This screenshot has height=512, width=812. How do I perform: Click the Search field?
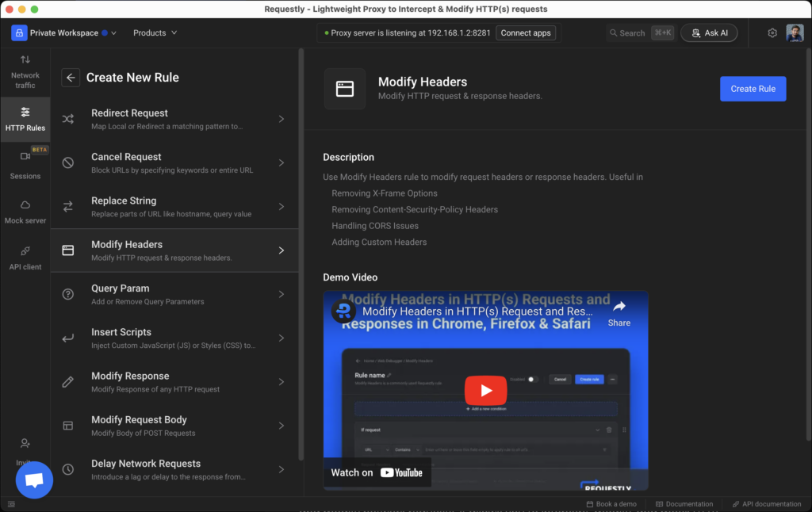pyautogui.click(x=641, y=32)
